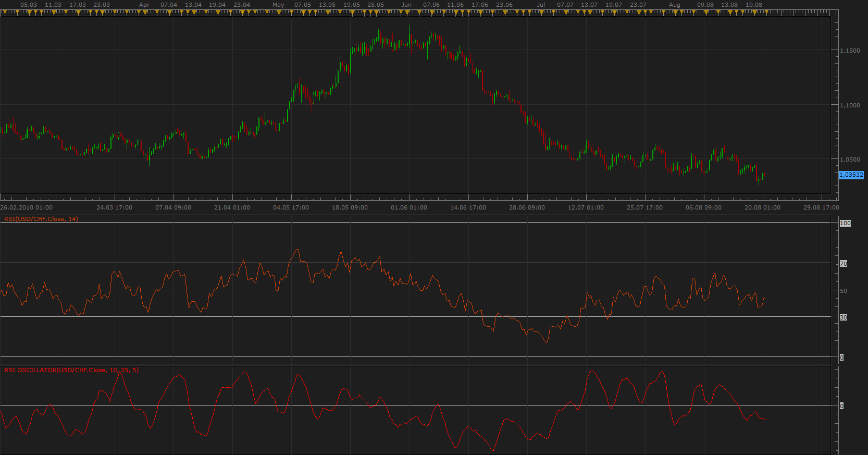Click the 17.06 date on top ruler
Viewport: 868px width, 455px height.
click(x=480, y=5)
